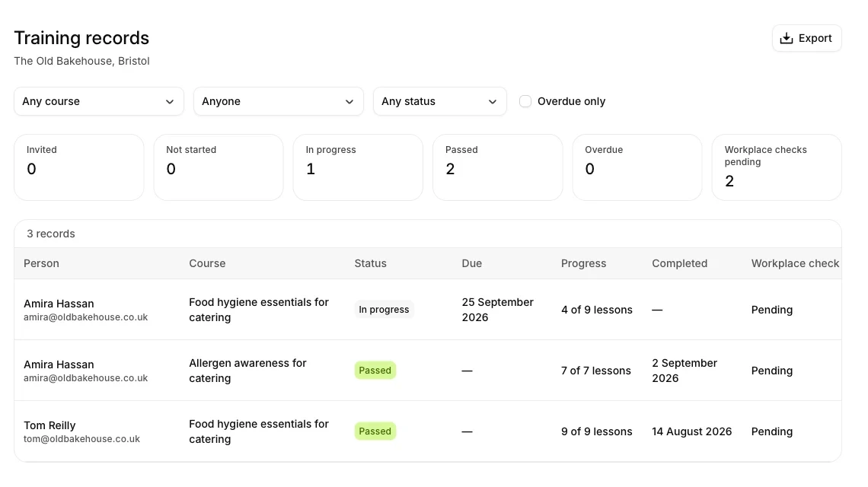
Task: Click the 14 August 2026 completed date
Action: tap(692, 431)
